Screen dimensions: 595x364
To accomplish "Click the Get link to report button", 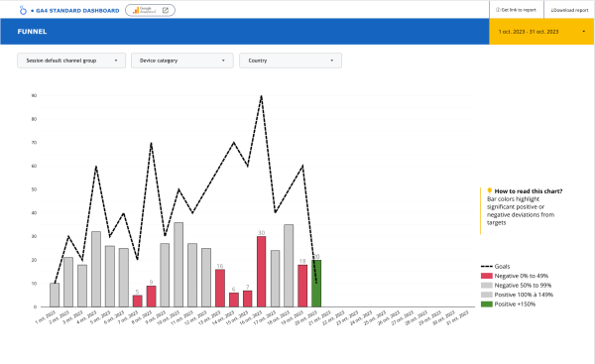I will pyautogui.click(x=516, y=10).
